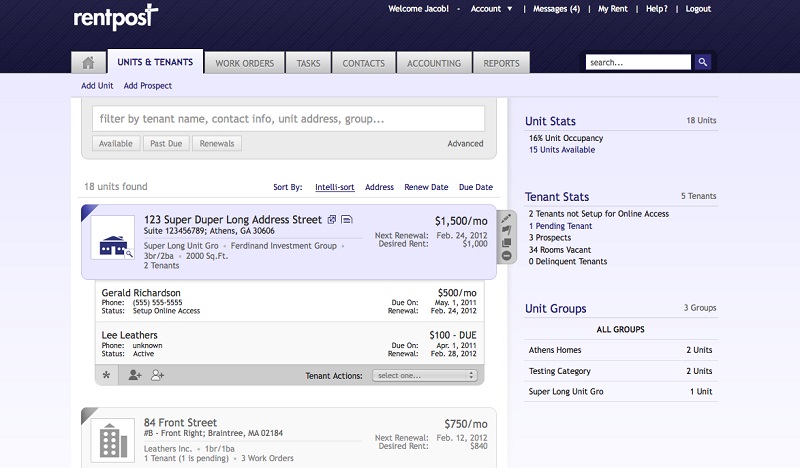The image size is (800, 468).
Task: Click 1 Pending Tenant link
Action: click(x=560, y=226)
